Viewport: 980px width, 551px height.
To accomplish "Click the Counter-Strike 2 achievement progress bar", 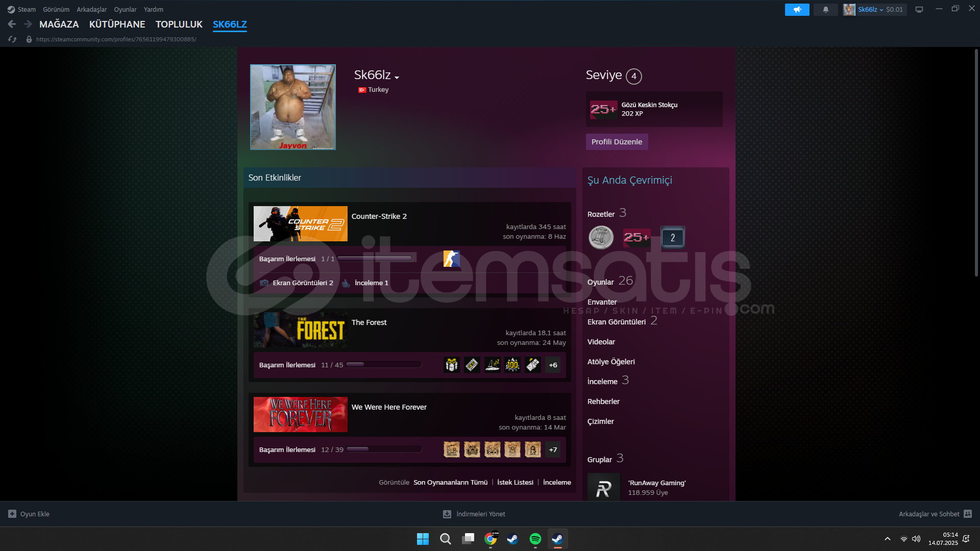I will (375, 259).
